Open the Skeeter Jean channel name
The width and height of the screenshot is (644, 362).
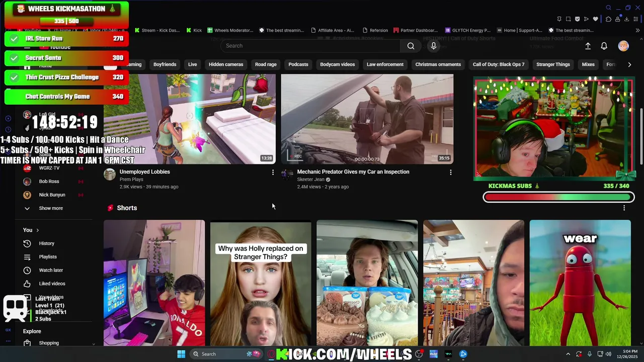(x=311, y=179)
